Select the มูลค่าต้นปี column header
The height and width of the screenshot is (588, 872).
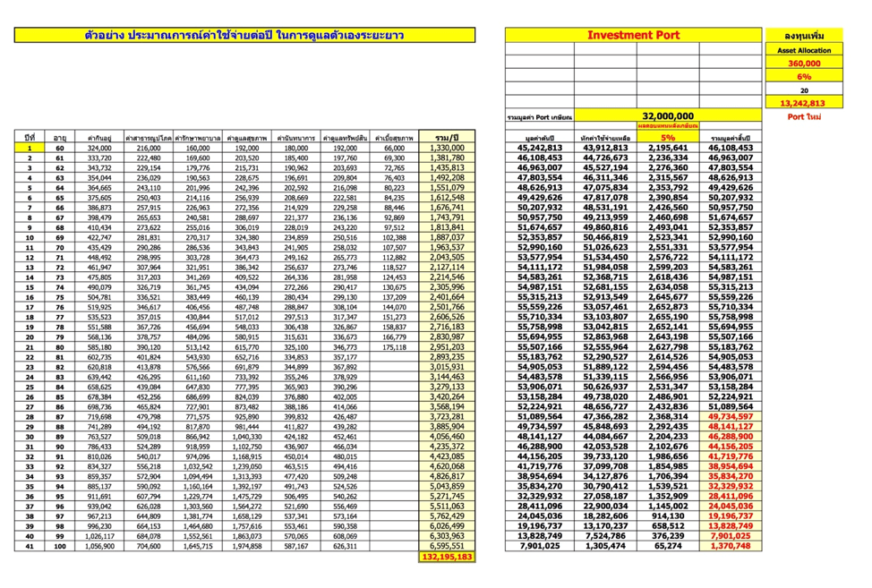pyautogui.click(x=540, y=137)
